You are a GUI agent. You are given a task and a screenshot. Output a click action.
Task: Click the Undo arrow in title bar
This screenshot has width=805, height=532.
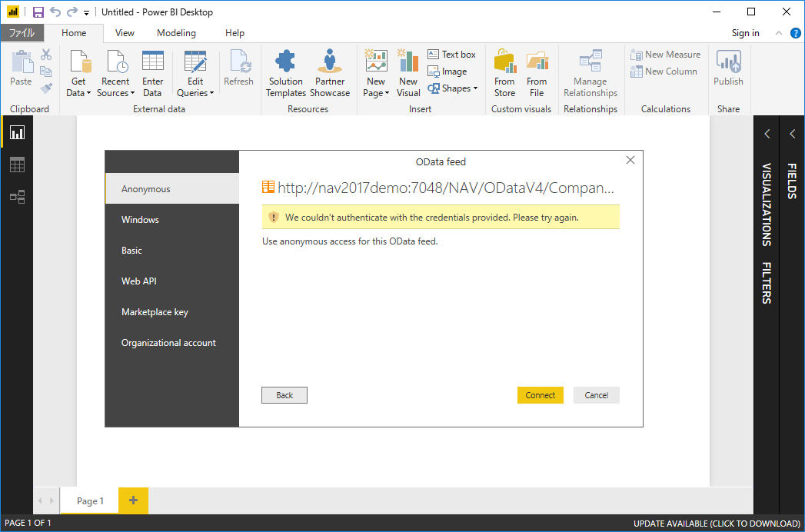[55, 12]
